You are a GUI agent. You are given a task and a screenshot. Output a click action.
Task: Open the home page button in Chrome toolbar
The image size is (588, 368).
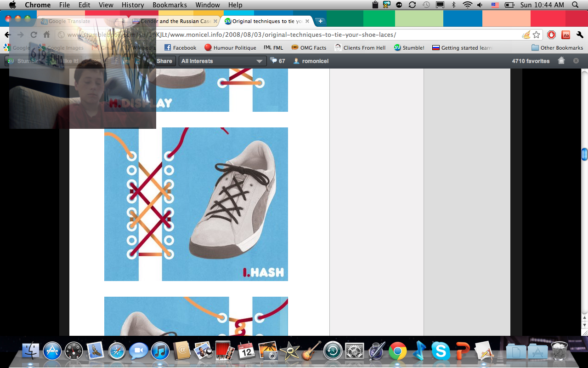(46, 35)
